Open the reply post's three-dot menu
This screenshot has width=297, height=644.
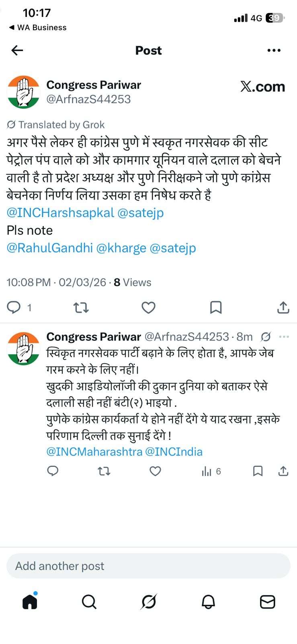click(x=284, y=336)
